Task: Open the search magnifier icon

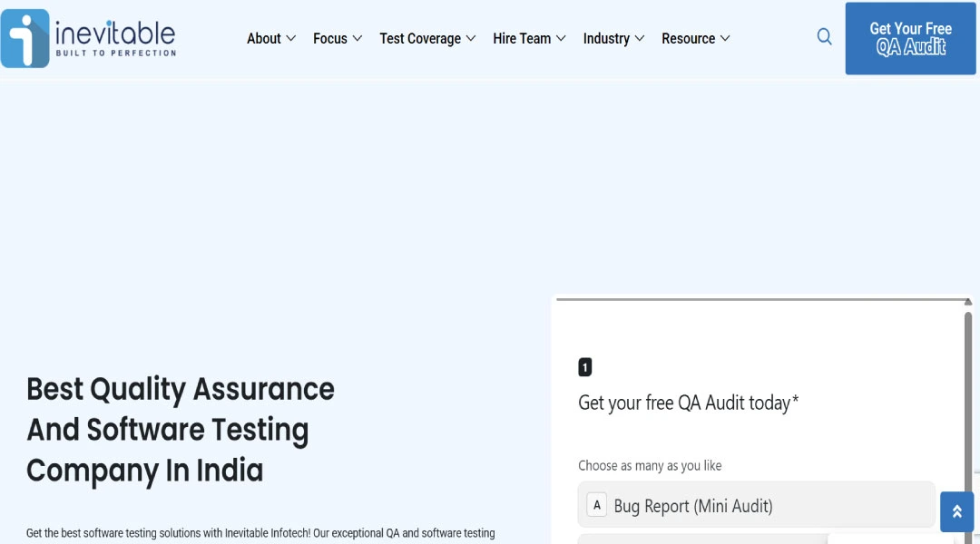Action: tap(824, 37)
